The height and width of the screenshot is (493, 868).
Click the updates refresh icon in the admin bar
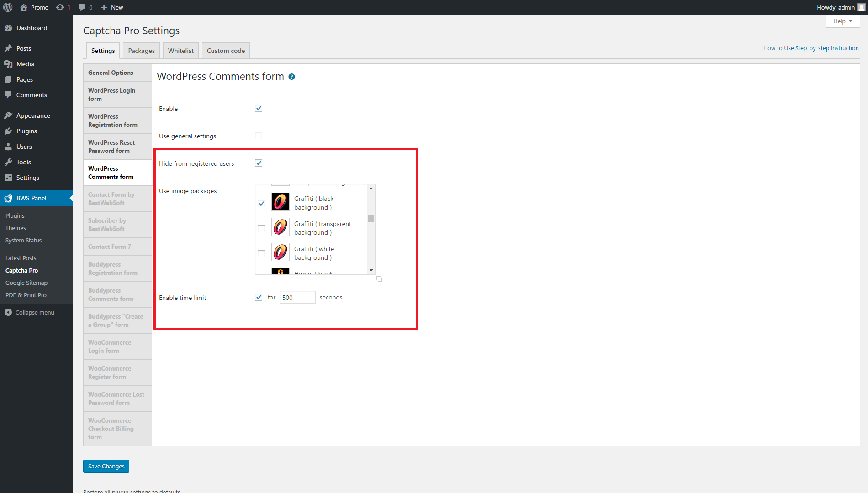point(60,7)
